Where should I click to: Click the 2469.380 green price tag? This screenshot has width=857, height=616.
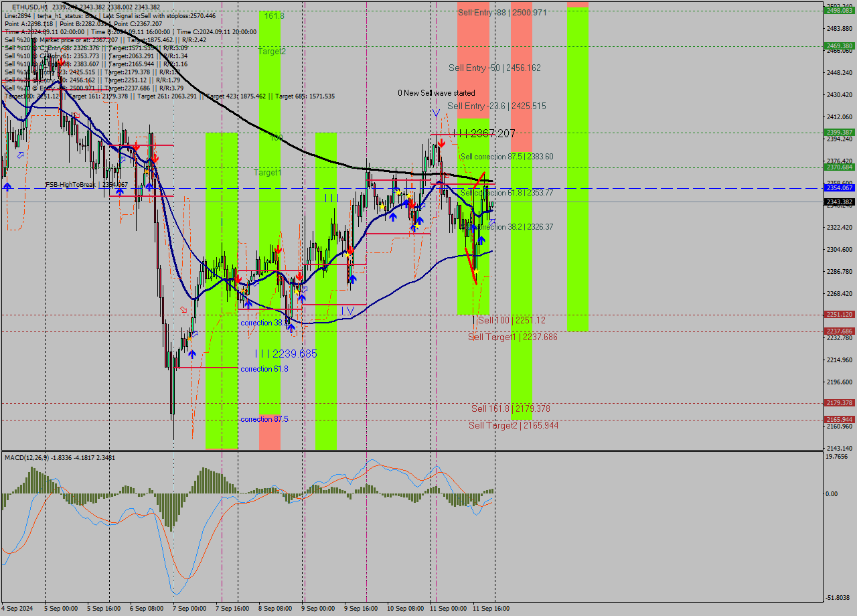(839, 46)
